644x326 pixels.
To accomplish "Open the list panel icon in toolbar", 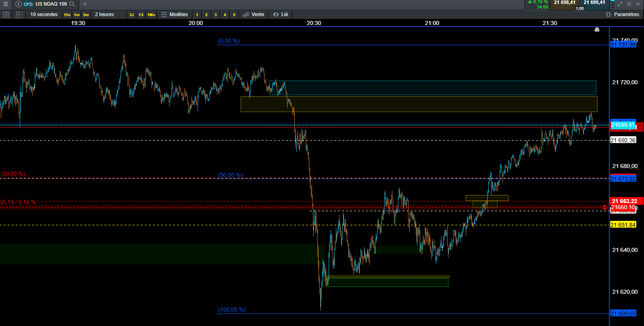I will click(6, 15).
